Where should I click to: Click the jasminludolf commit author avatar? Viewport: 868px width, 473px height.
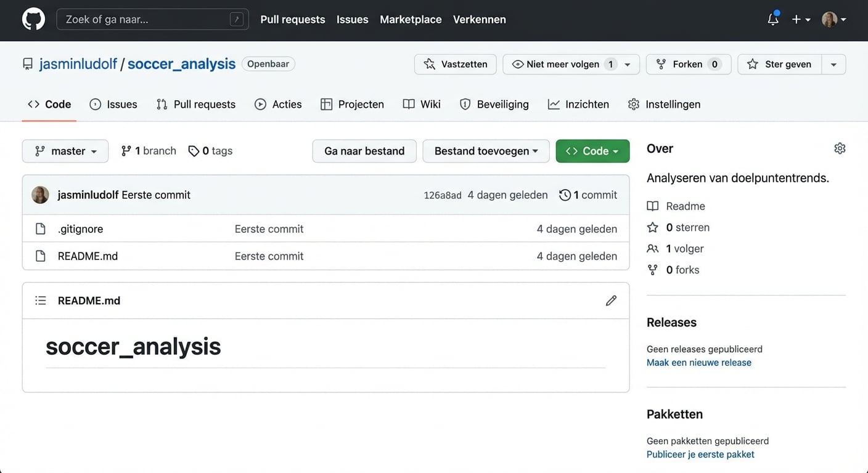click(x=41, y=195)
